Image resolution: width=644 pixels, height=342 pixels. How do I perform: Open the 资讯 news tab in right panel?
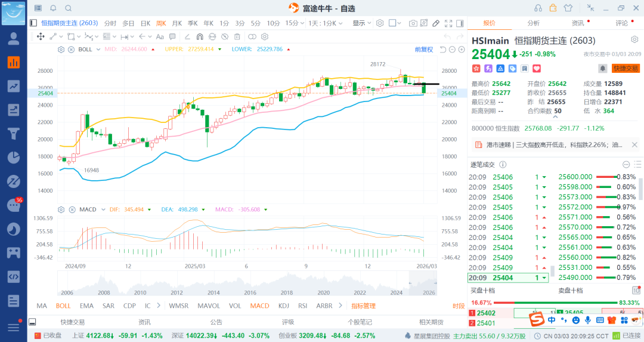click(x=578, y=23)
